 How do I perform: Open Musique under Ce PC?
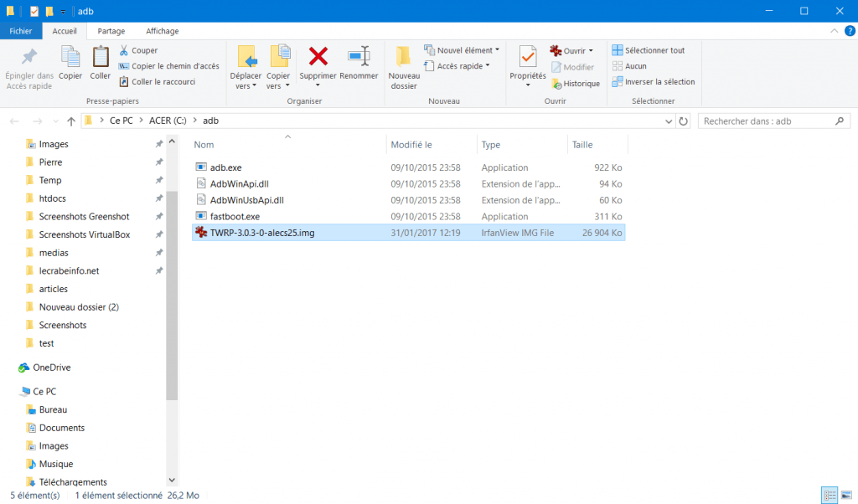[x=56, y=464]
